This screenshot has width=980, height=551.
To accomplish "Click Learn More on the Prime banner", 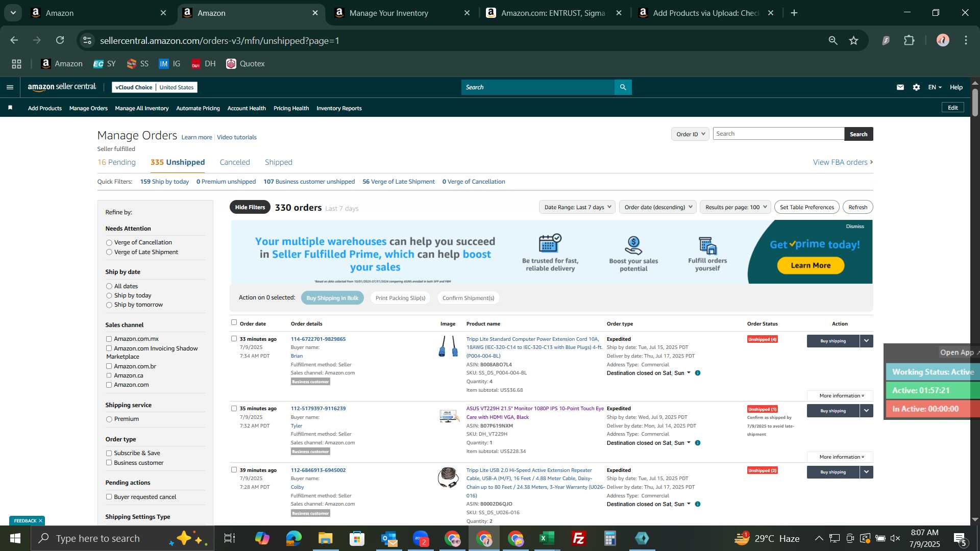I will point(811,265).
